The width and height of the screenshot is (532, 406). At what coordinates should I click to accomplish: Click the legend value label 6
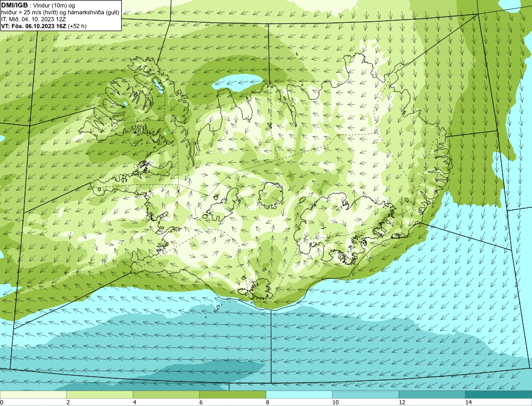coord(201,402)
